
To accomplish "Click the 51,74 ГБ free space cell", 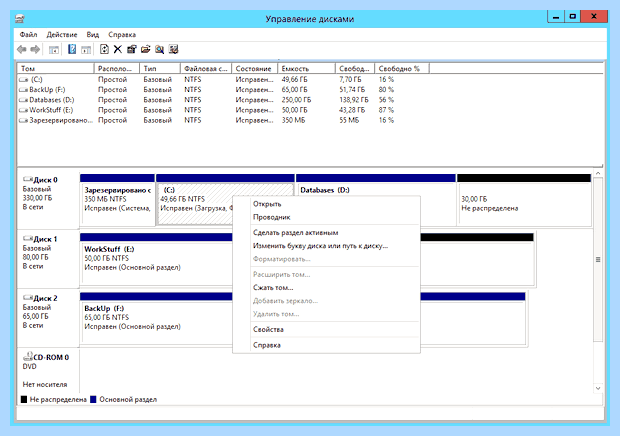I will 352,90.
